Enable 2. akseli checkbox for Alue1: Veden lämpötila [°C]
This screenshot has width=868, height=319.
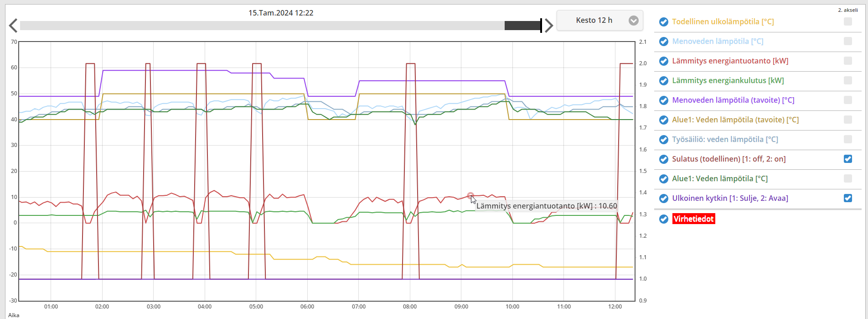(x=848, y=178)
